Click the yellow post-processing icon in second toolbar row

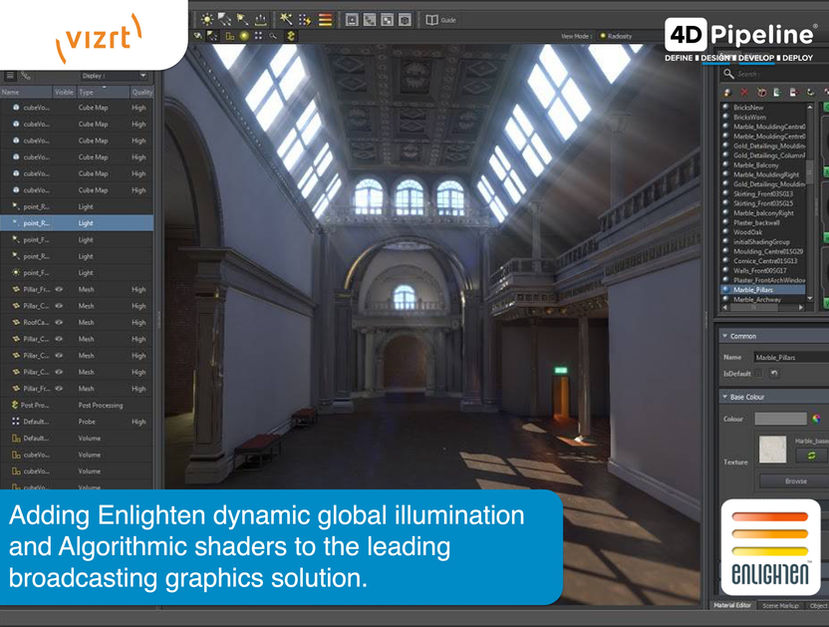click(291, 36)
